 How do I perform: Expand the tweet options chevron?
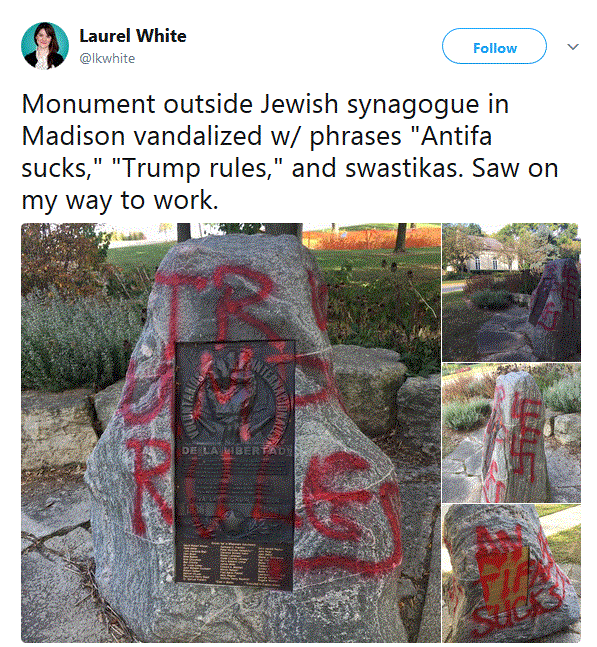tap(573, 47)
